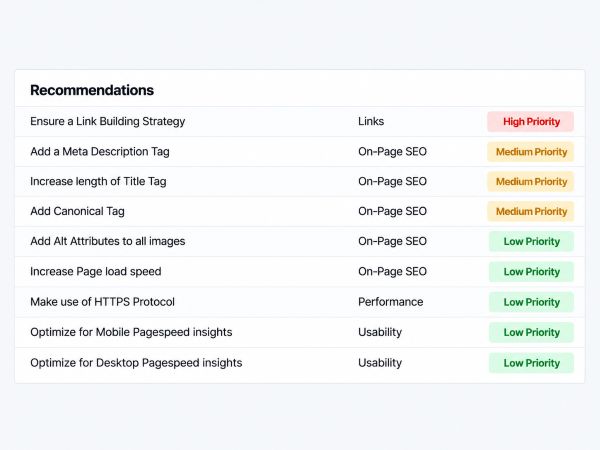Click Usability in Mobile Pagespeed row
Image resolution: width=600 pixels, height=450 pixels.
pyautogui.click(x=380, y=332)
